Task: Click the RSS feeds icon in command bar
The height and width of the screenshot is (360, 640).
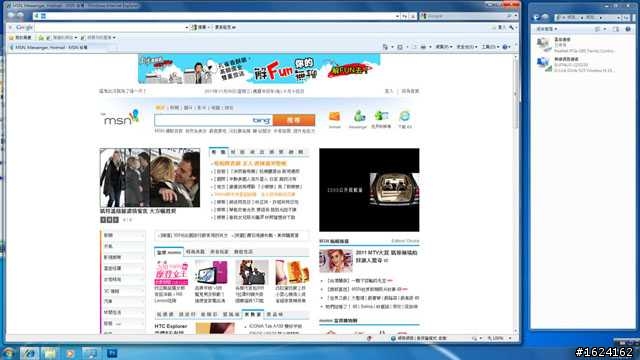Action: [x=400, y=47]
